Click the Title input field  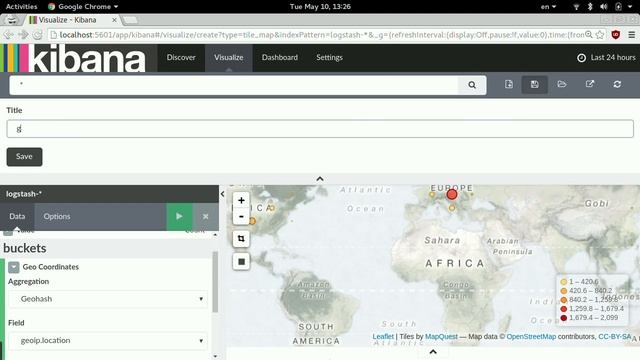coord(320,129)
